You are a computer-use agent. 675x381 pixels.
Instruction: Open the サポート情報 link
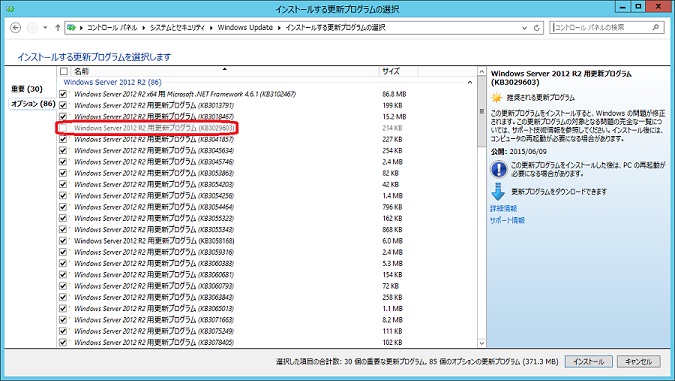[x=507, y=220]
